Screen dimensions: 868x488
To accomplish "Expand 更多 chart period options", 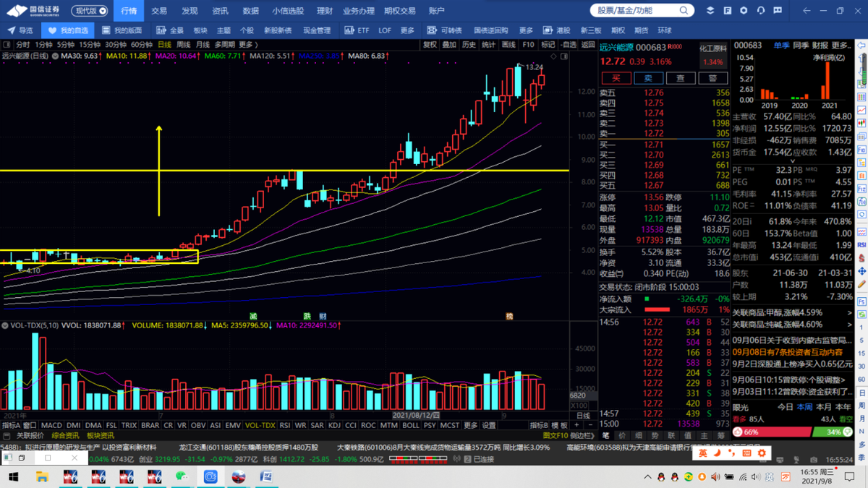I will click(x=247, y=45).
